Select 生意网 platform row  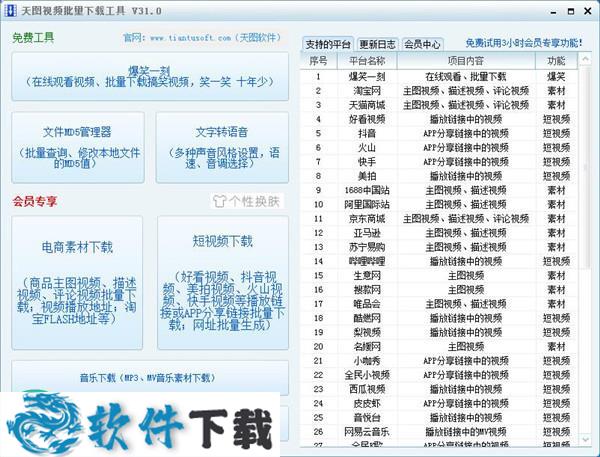coord(439,275)
